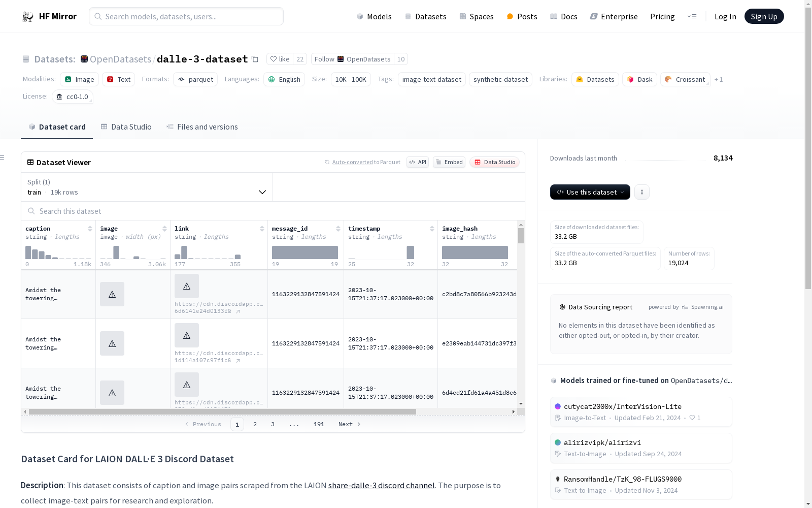Click the table vertical scrollbar thumb
The width and height of the screenshot is (812, 508).
point(521,236)
